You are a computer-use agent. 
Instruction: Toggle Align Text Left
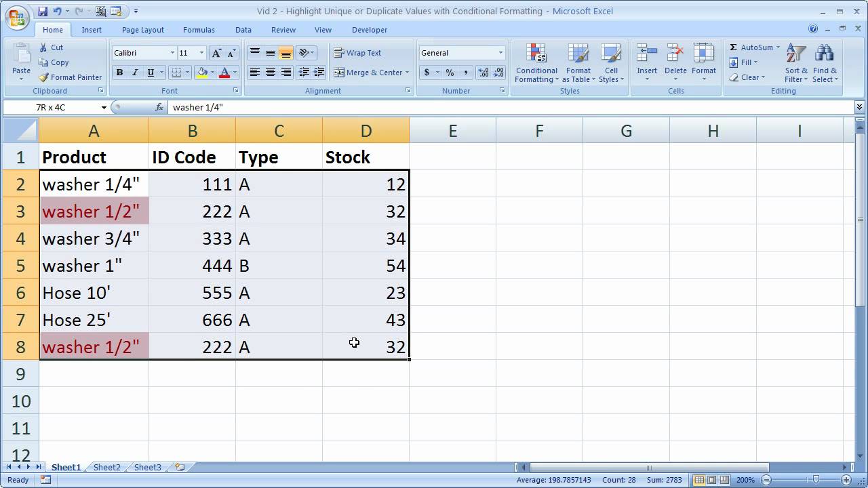pos(255,73)
